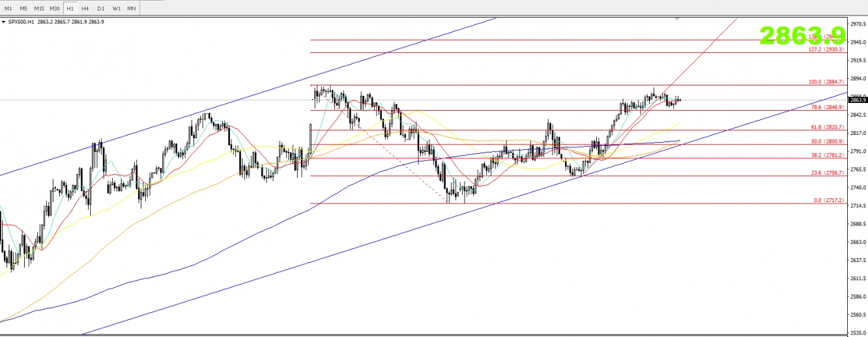Expand the SPX500,H1 chart title arrow

coord(4,22)
